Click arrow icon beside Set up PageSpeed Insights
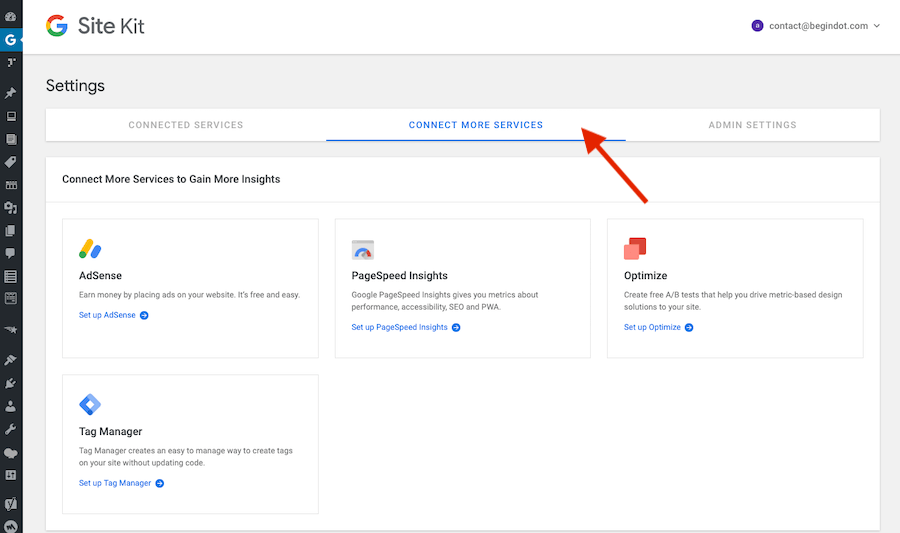 click(456, 328)
